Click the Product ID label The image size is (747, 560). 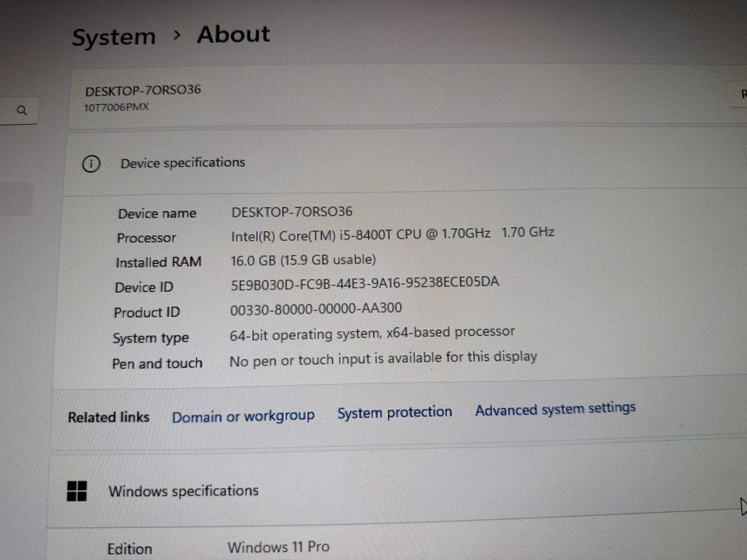point(147,312)
